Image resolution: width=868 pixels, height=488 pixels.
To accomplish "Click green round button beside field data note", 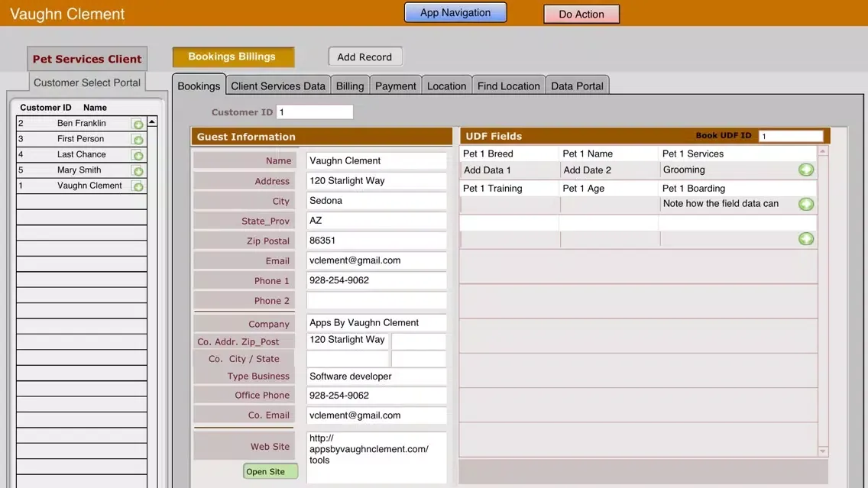I will (x=806, y=204).
